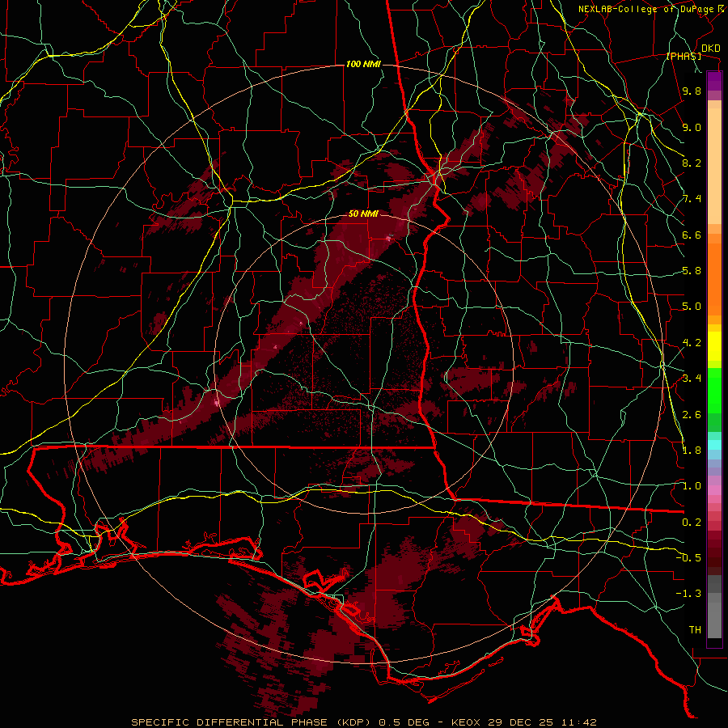Image resolution: width=728 pixels, height=728 pixels.
Task: Click the "[PHAS]" legend unit label
Action: point(684,56)
